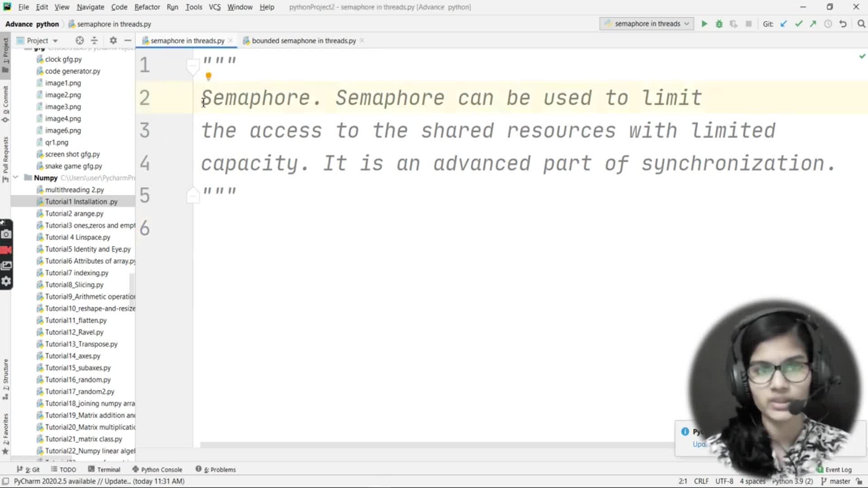This screenshot has height=488, width=868.
Task: Open the Refactor menu
Action: click(147, 7)
